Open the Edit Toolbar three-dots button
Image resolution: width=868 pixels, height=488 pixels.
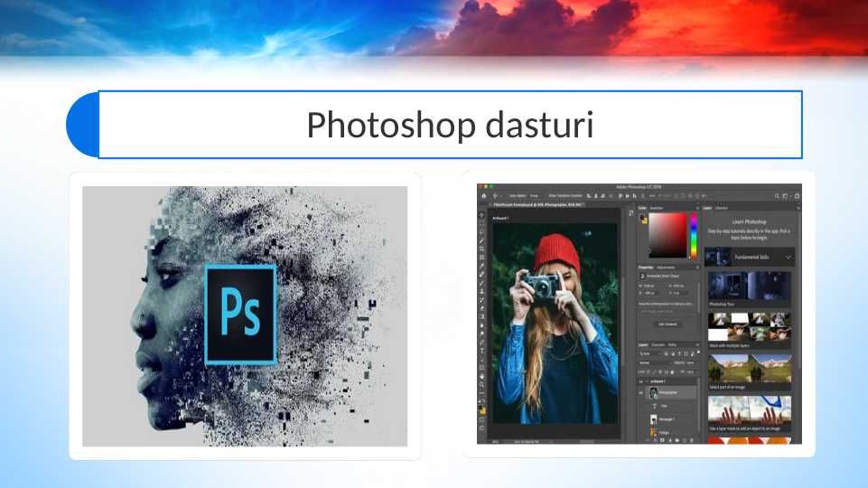(481, 393)
